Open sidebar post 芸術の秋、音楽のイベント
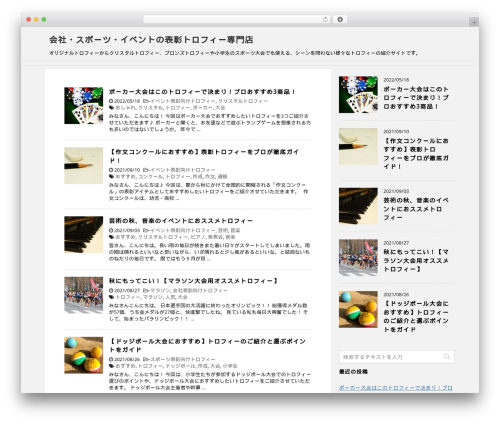 (x=416, y=209)
